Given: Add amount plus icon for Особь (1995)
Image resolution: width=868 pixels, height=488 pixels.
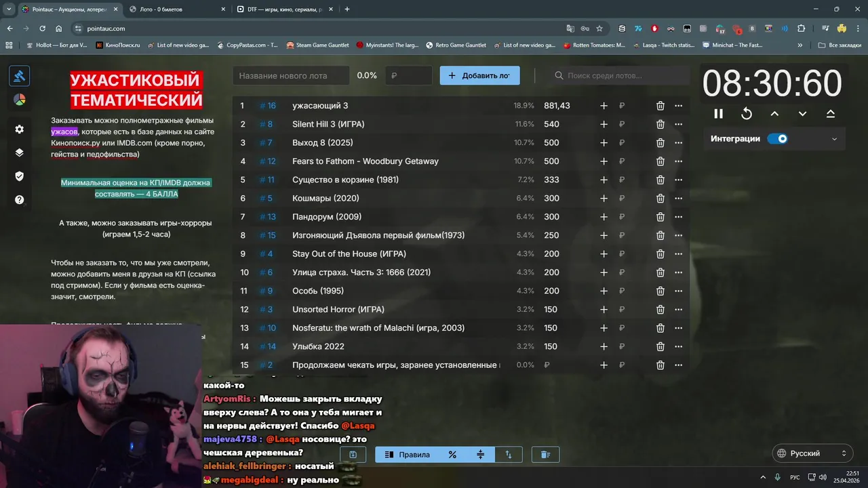Looking at the screenshot, I should point(604,291).
